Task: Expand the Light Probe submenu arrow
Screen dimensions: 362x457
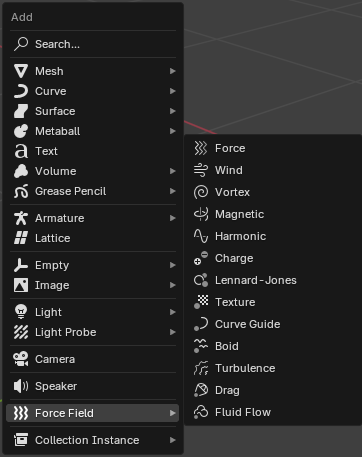Action: [x=172, y=332]
